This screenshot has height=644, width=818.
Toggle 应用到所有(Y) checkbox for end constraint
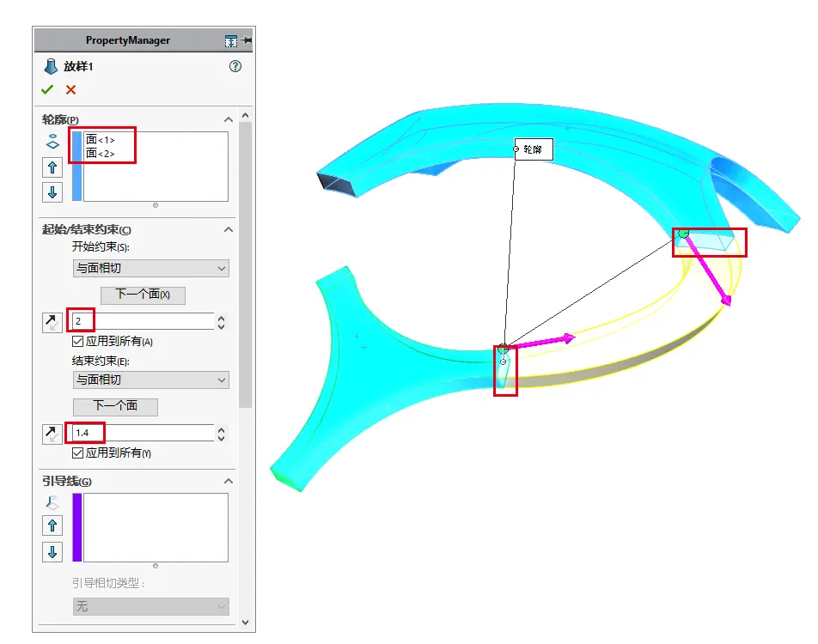coord(77,453)
